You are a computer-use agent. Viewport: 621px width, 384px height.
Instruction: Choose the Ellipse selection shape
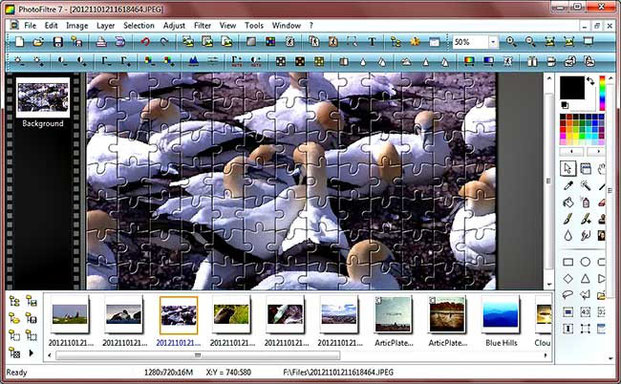(585, 262)
